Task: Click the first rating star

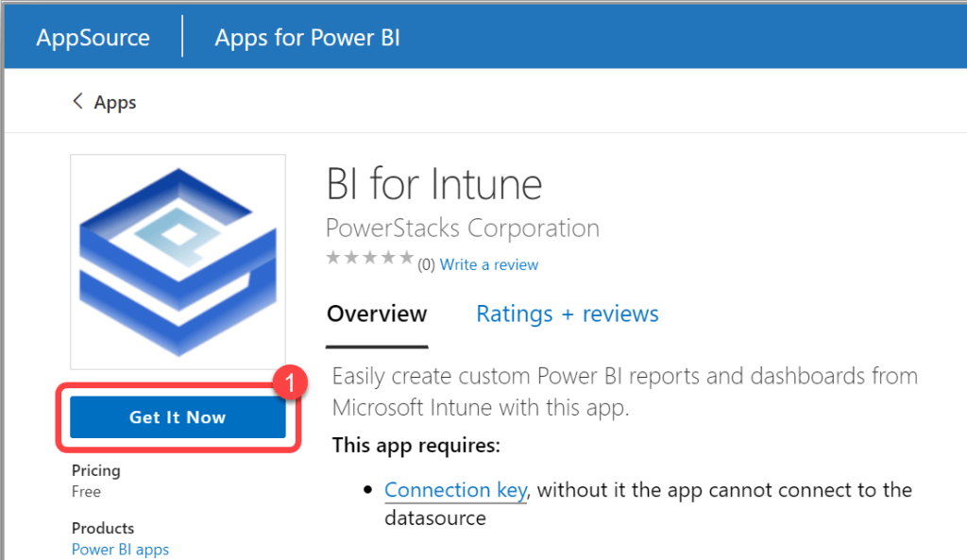Action: [332, 258]
